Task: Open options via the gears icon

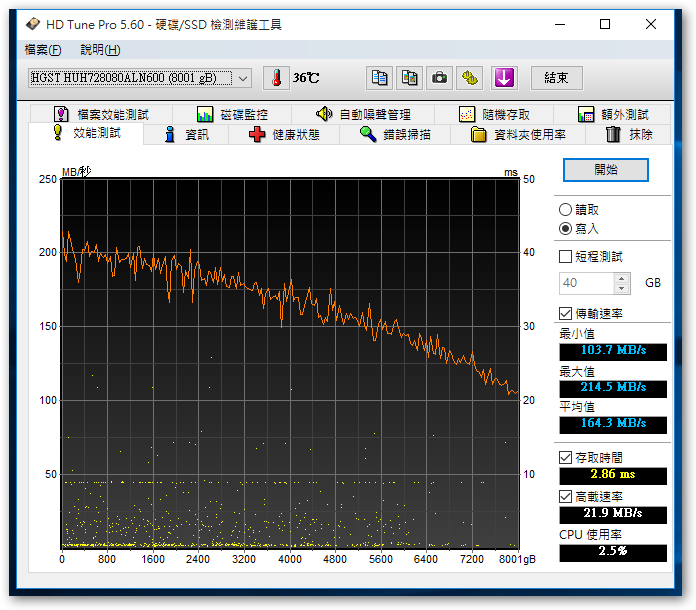Action: (x=471, y=78)
